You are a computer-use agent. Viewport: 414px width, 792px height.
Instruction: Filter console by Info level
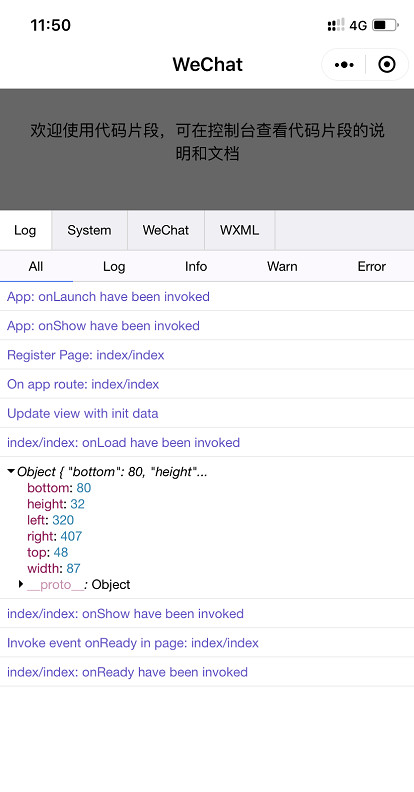pos(196,266)
